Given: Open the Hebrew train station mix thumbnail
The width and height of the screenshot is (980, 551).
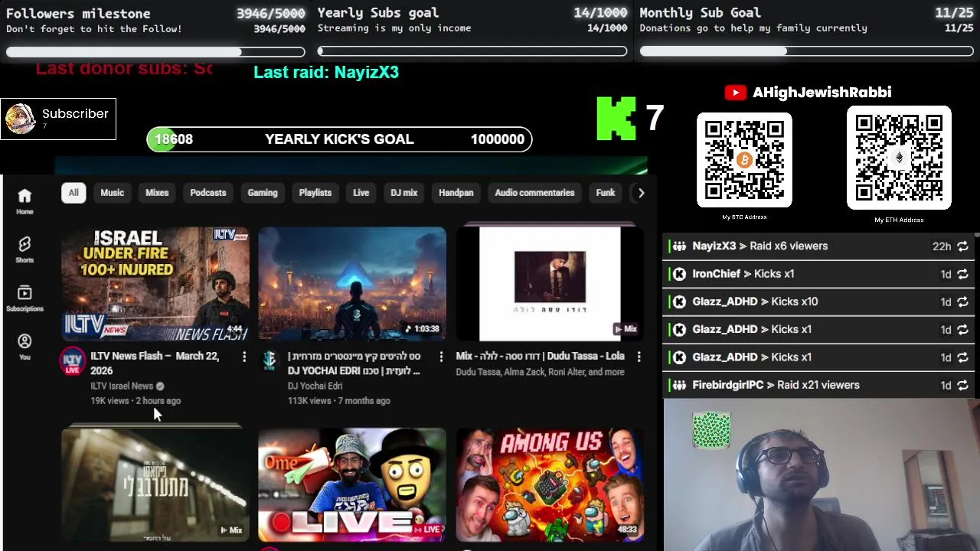Looking at the screenshot, I should (x=155, y=485).
